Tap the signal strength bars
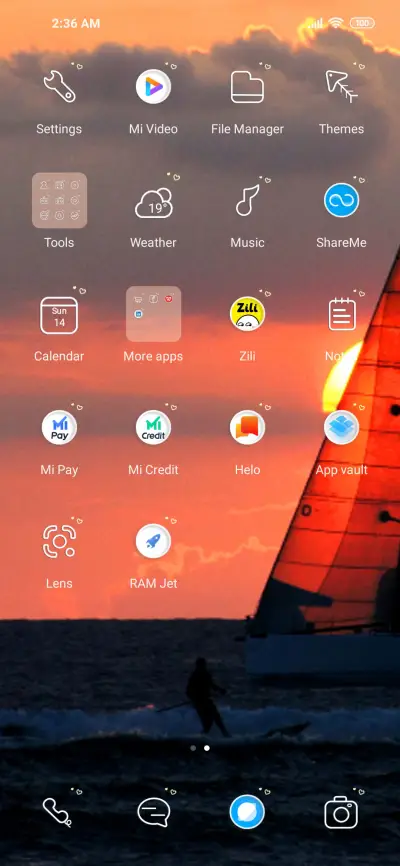 316,23
